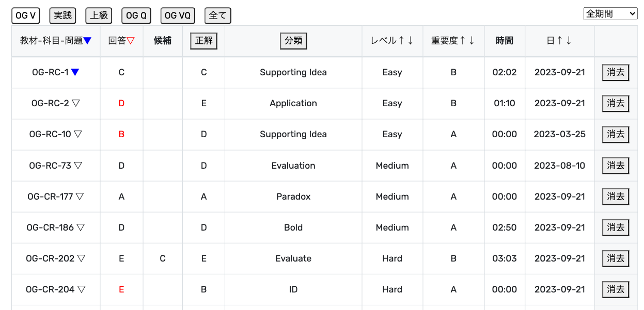Screen dimensions: 644x310
Task: Switch to the 実践 filter
Action: pyautogui.click(x=62, y=15)
